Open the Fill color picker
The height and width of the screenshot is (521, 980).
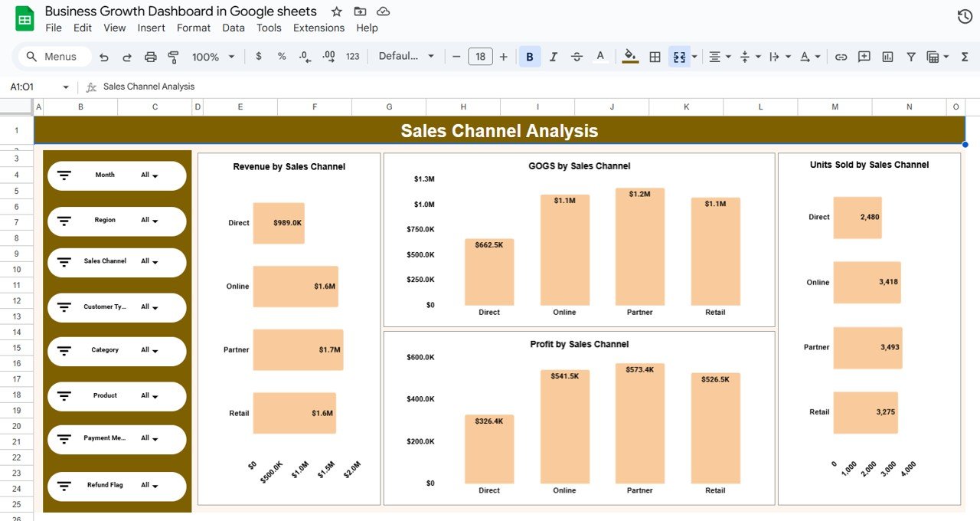(x=629, y=56)
